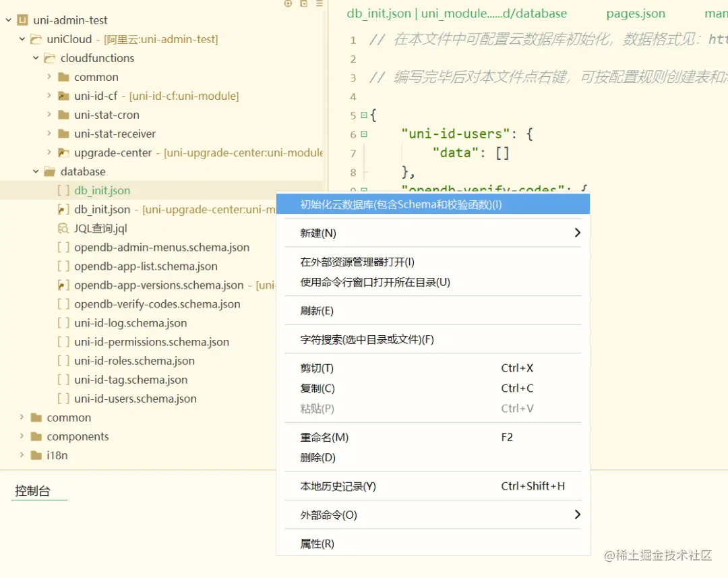
Task: Expand the uni-id-cf folder
Action: tap(49, 96)
